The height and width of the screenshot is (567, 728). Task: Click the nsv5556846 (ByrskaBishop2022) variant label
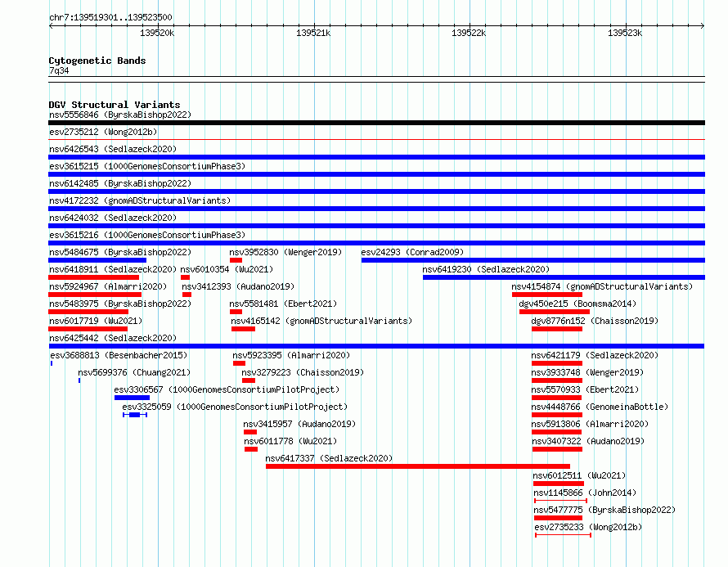pyautogui.click(x=120, y=115)
